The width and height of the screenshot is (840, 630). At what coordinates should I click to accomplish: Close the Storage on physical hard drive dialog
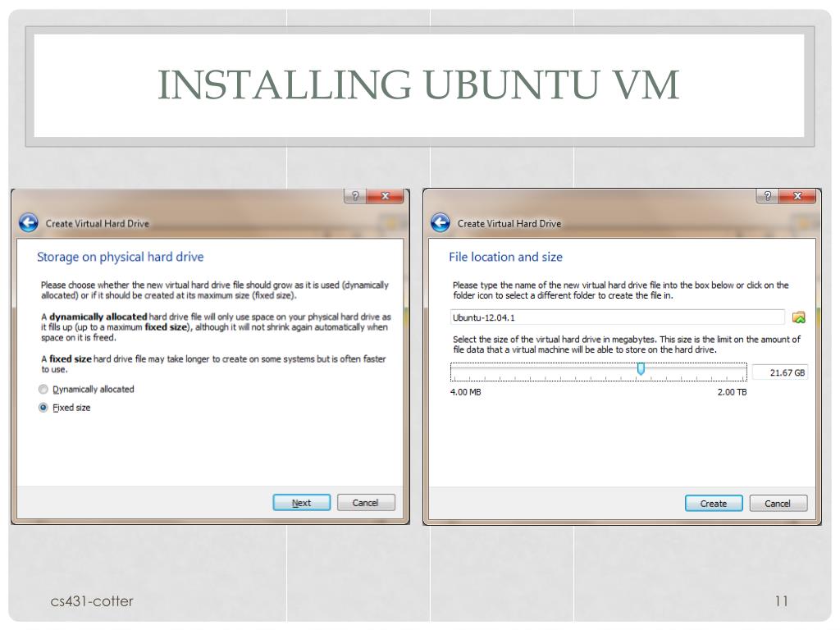[x=384, y=196]
